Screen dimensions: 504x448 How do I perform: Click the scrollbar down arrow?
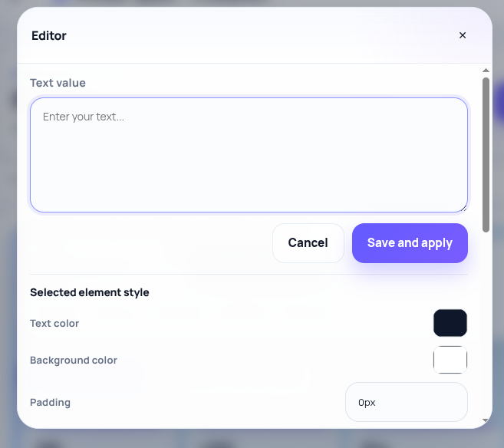(486, 420)
